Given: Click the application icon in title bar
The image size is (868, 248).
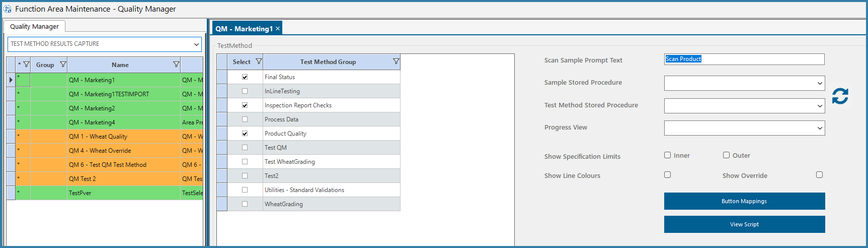Looking at the screenshot, I should [x=8, y=9].
